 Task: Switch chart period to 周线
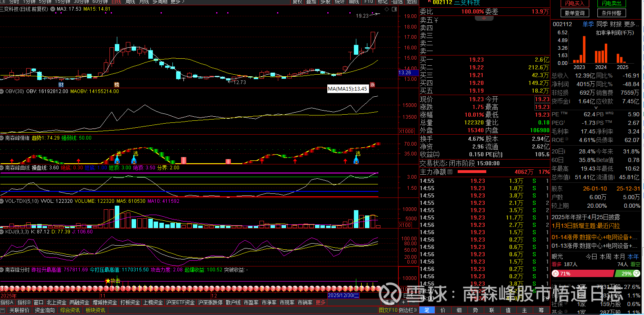click(130, 2)
